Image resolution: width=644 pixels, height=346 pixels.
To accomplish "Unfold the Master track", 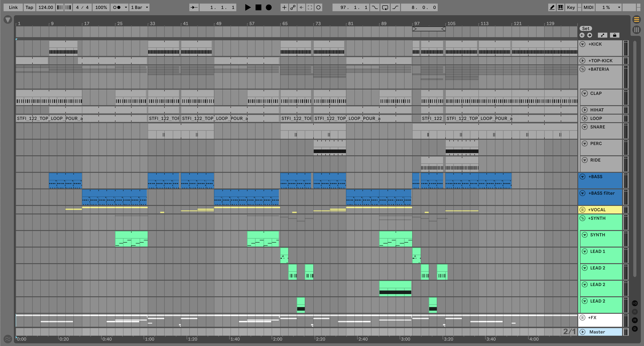I will click(x=582, y=332).
